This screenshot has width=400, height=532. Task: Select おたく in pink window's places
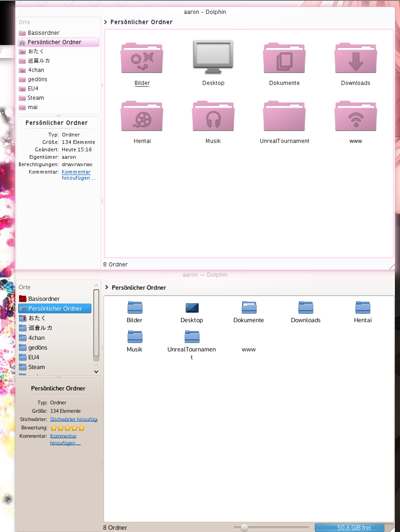58,51
